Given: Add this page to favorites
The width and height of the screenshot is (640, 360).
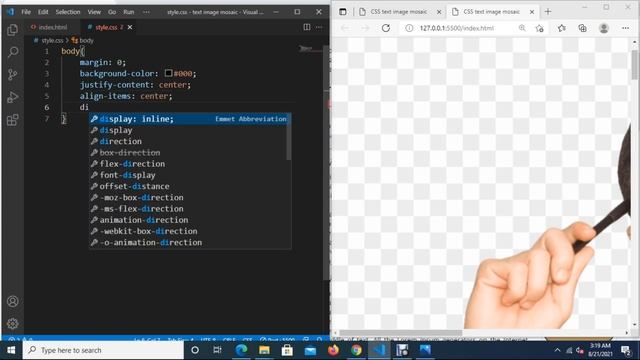Looking at the screenshot, I should [540, 28].
